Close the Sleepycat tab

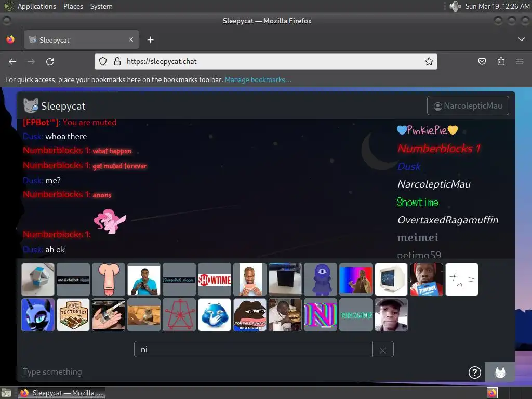131,39
